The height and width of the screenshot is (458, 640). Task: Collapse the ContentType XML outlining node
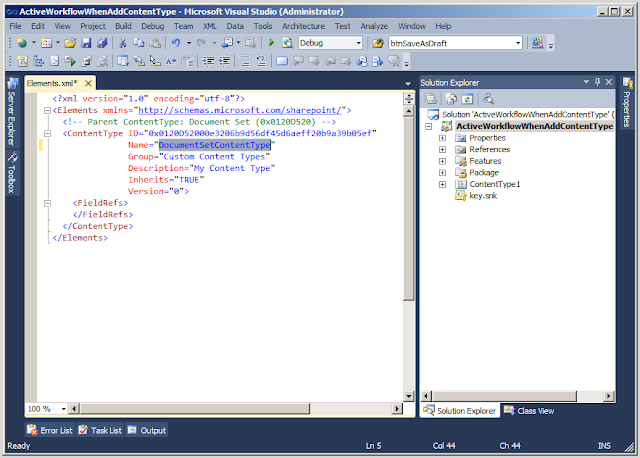[x=47, y=133]
